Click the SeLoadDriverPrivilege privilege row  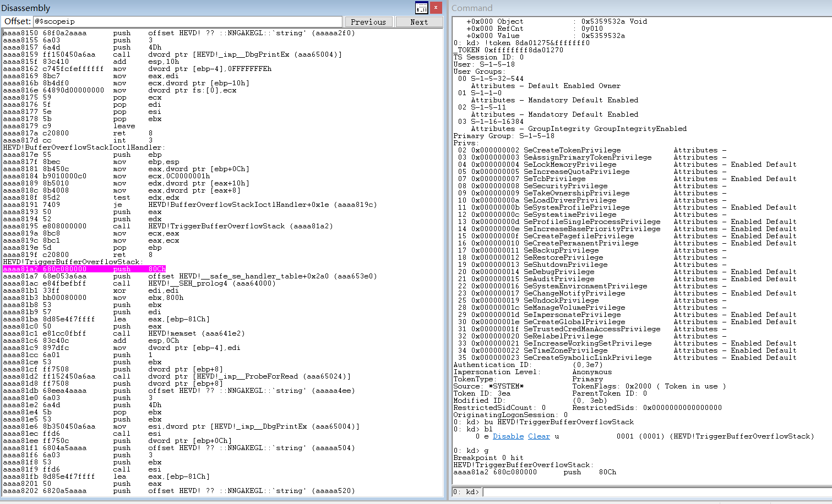[x=592, y=200]
